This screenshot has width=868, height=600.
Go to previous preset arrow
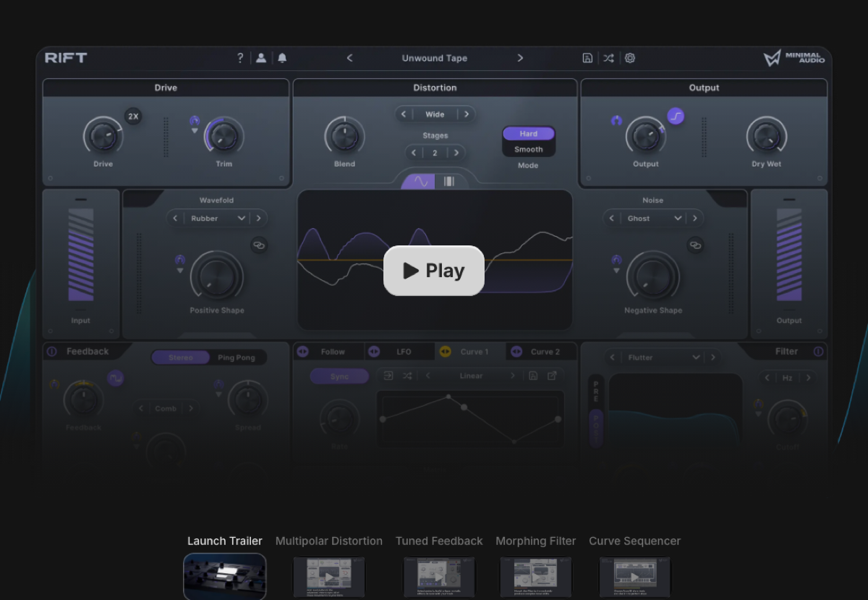coord(349,58)
